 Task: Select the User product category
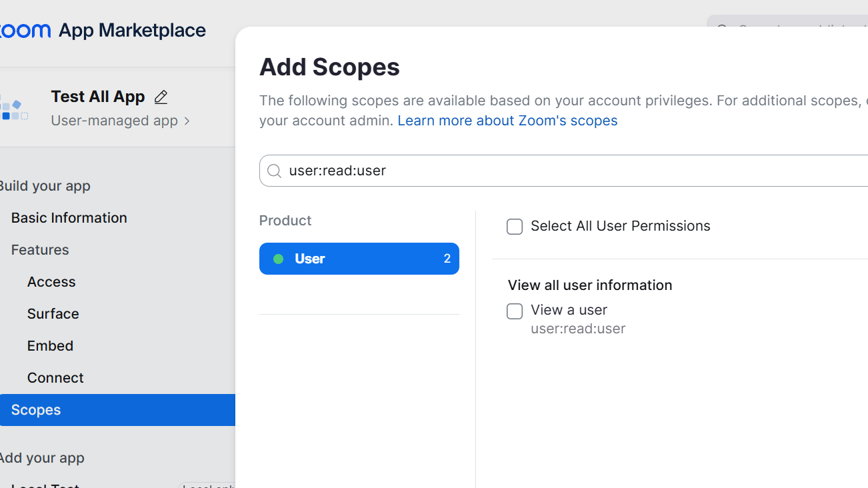[x=359, y=259]
